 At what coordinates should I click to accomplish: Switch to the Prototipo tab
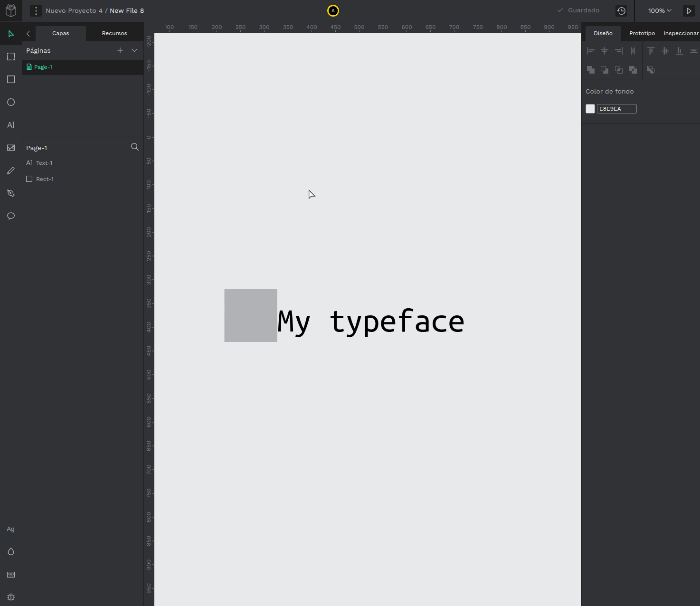point(642,33)
